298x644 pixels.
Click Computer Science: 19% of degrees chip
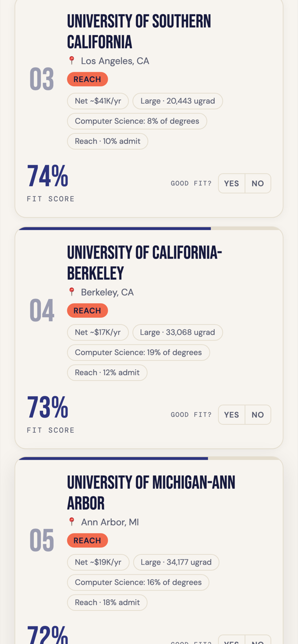pos(138,352)
